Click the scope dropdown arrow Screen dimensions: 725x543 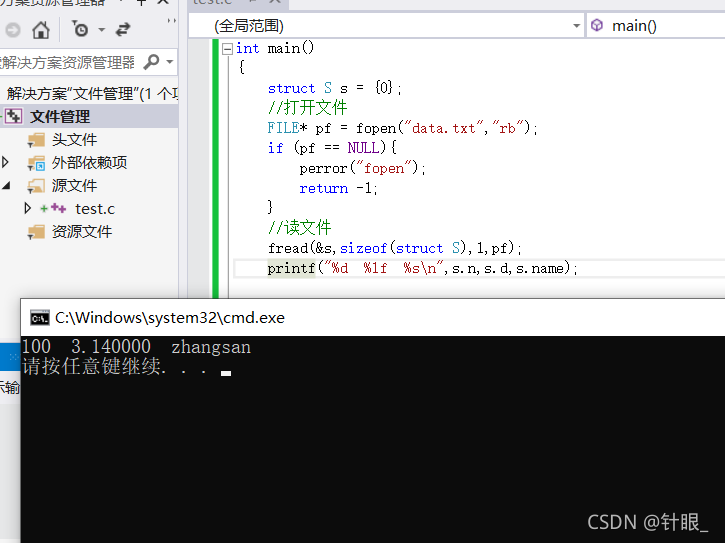pyautogui.click(x=576, y=26)
